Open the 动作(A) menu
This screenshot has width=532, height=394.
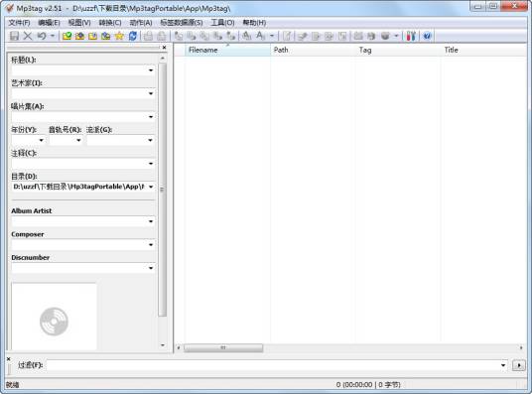click(141, 23)
